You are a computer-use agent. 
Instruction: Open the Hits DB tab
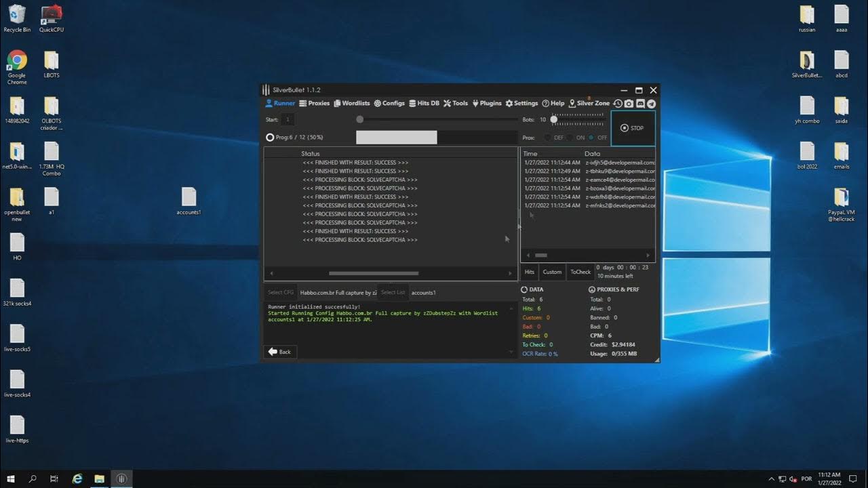click(424, 104)
